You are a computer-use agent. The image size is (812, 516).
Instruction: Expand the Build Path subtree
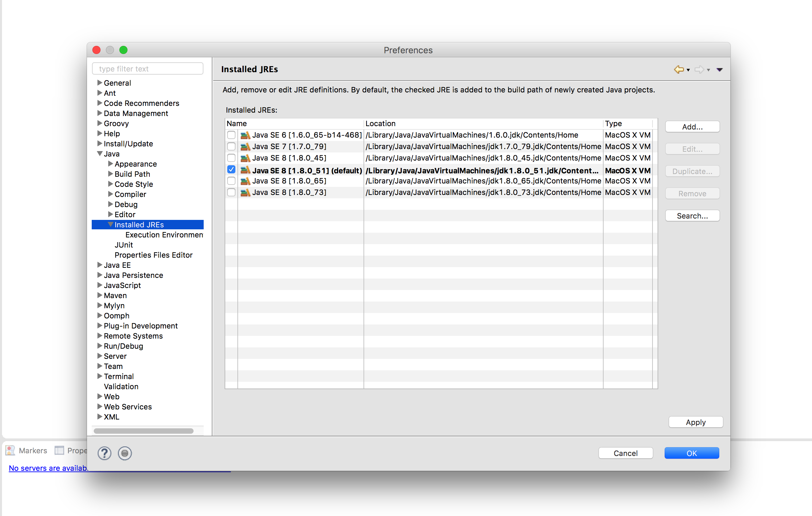coord(111,174)
